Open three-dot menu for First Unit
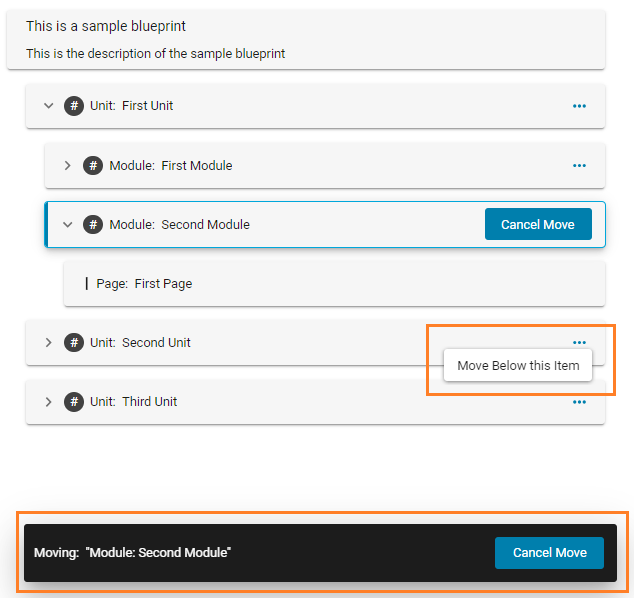 579,106
